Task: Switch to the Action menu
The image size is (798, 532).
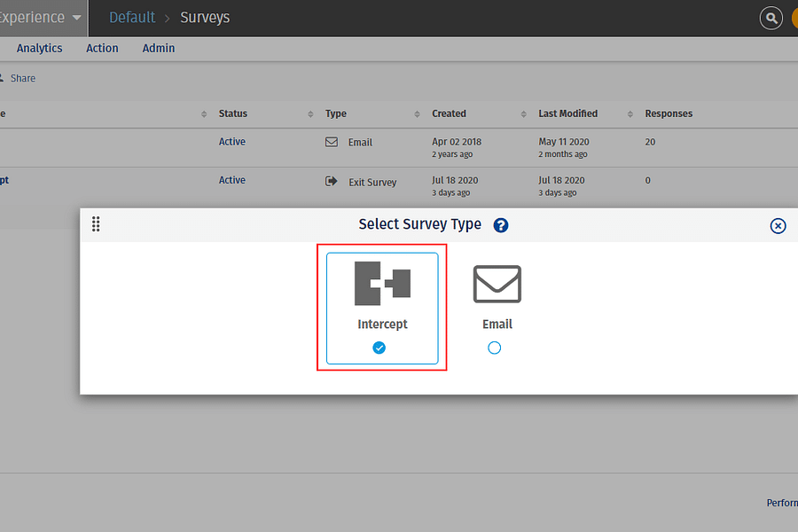Action: click(102, 48)
